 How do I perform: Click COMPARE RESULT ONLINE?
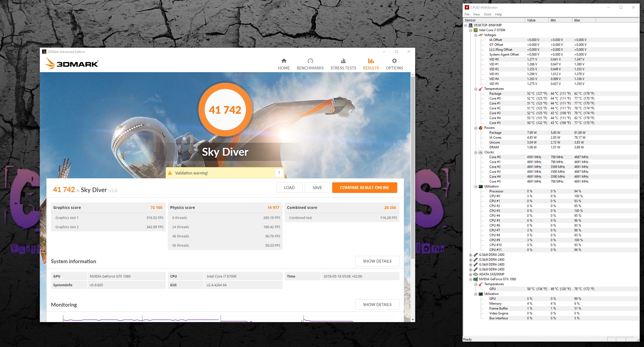pos(364,187)
